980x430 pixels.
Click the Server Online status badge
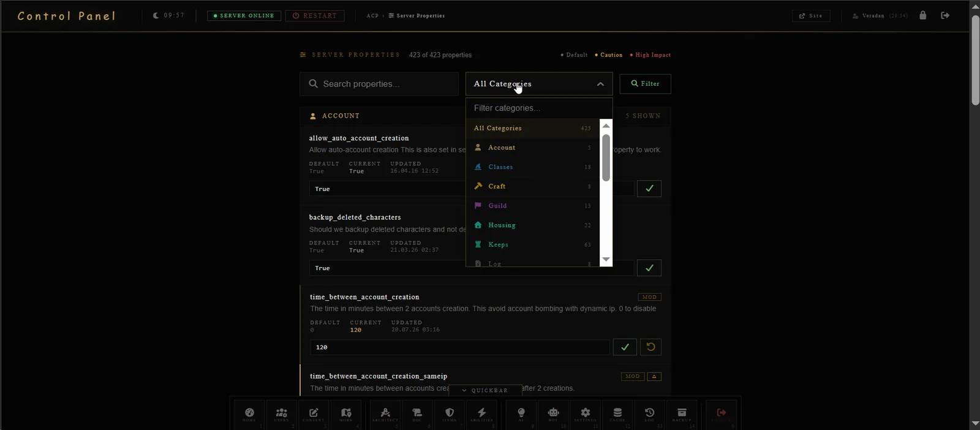(244, 16)
